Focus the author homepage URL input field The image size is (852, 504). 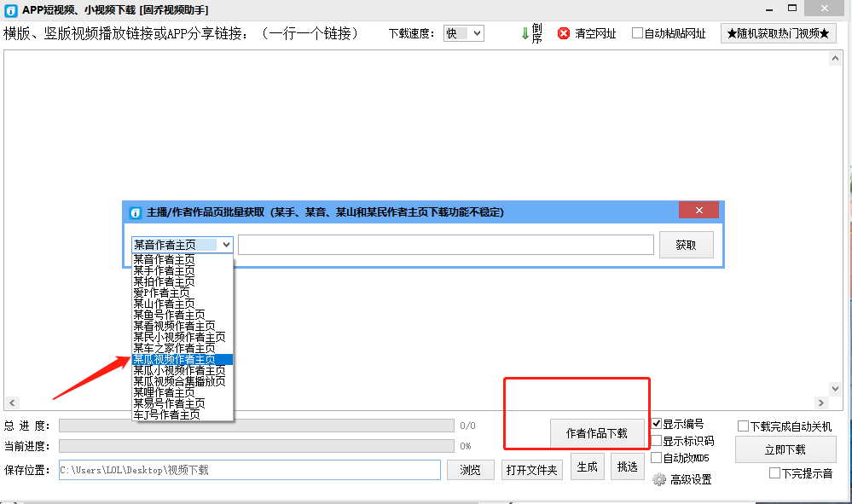pyautogui.click(x=445, y=245)
